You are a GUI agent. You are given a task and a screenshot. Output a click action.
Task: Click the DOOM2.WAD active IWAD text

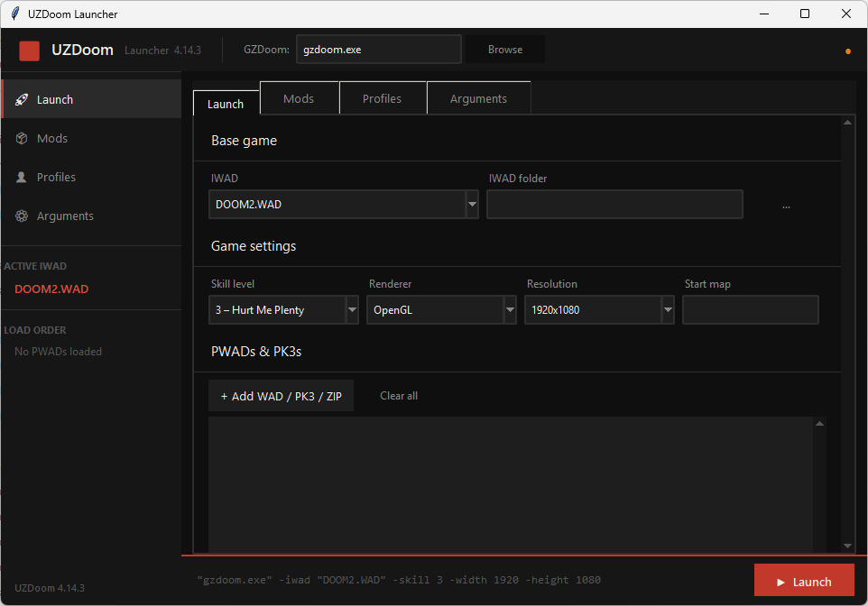coord(51,289)
